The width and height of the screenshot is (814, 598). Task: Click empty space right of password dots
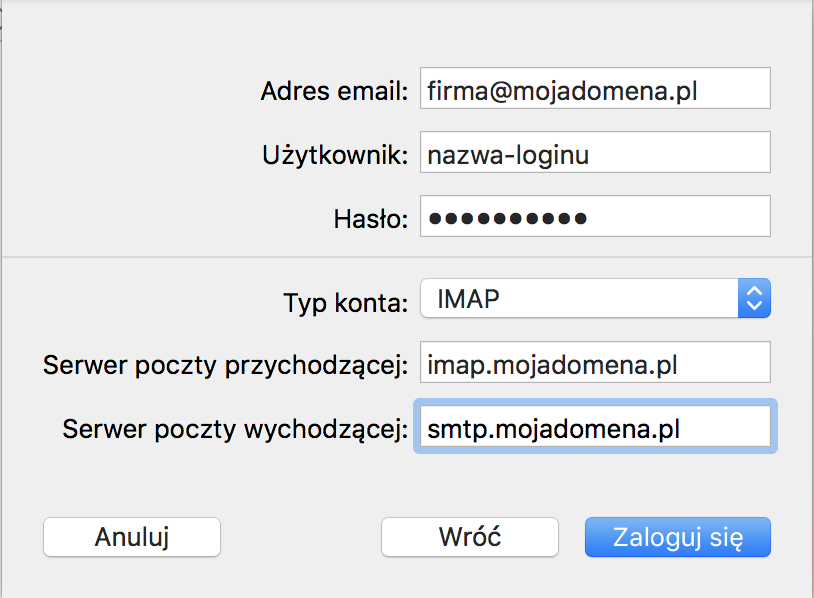point(677,216)
